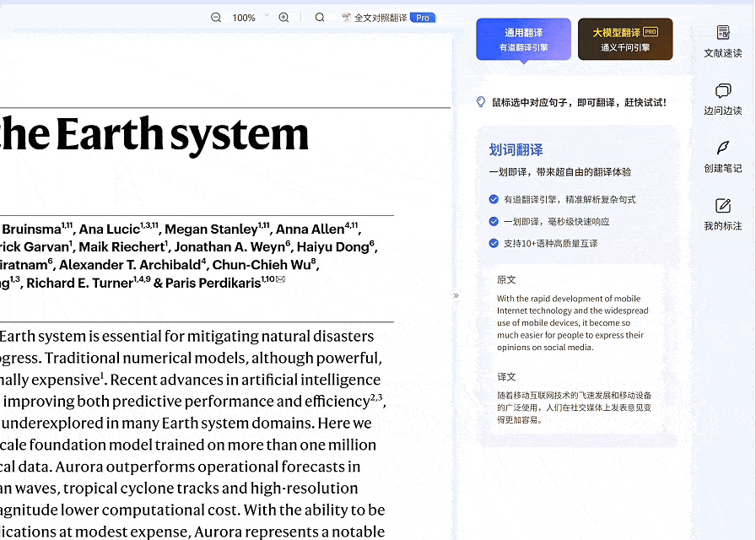The width and height of the screenshot is (756, 540).
Task: Click the 划词翻译 heading
Action: click(x=516, y=150)
